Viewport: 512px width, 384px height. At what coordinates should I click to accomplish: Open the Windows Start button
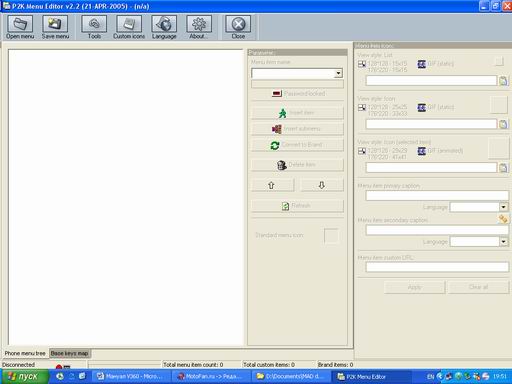coord(24,377)
